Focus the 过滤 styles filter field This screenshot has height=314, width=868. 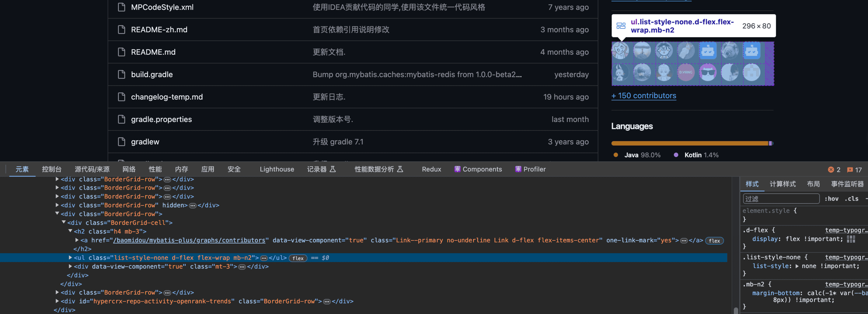[781, 198]
